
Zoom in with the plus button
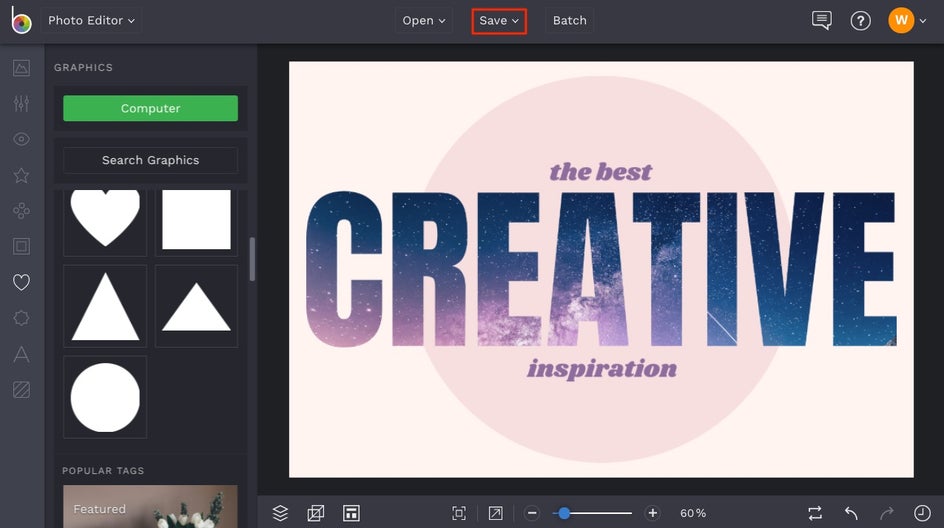click(653, 513)
